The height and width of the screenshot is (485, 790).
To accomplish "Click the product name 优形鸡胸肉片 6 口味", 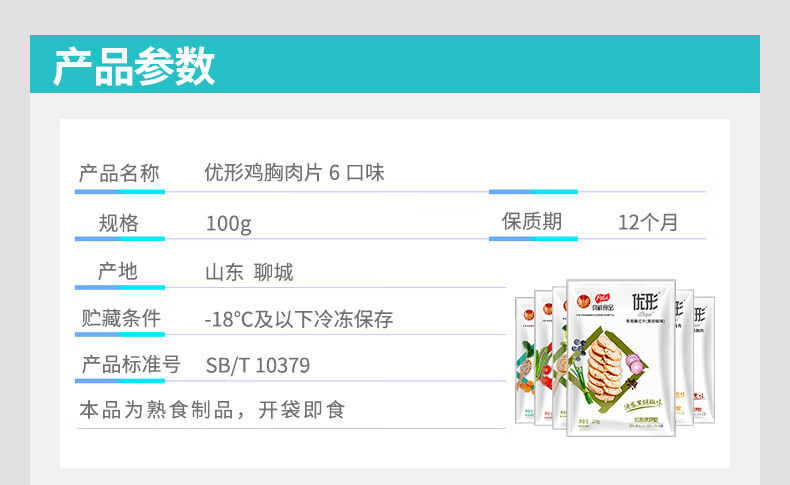I will (x=294, y=173).
